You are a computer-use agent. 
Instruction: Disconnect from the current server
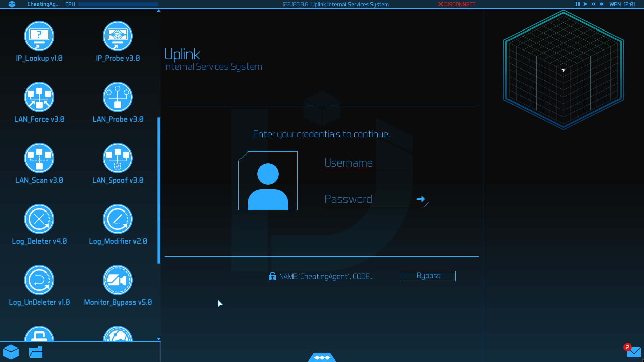coord(457,4)
